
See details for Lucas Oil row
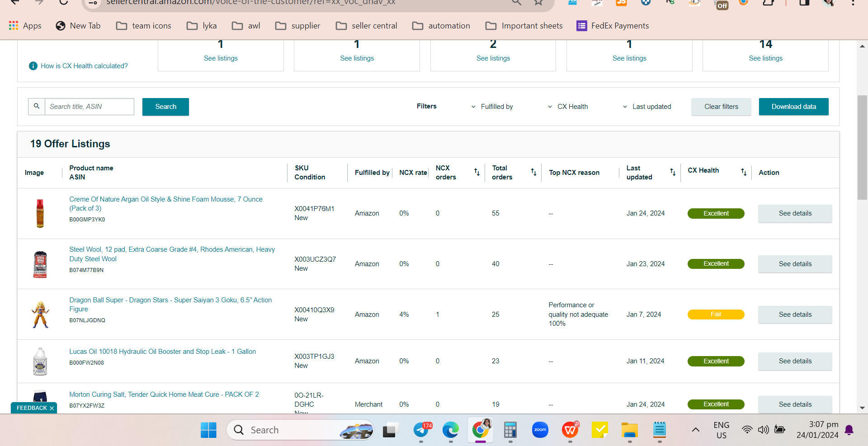(x=795, y=361)
